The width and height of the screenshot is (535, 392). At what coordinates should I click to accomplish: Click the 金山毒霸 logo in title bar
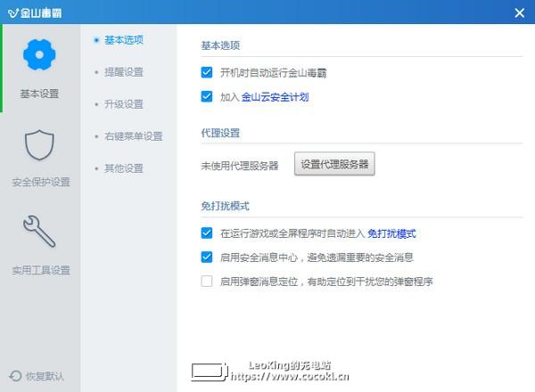click(35, 12)
